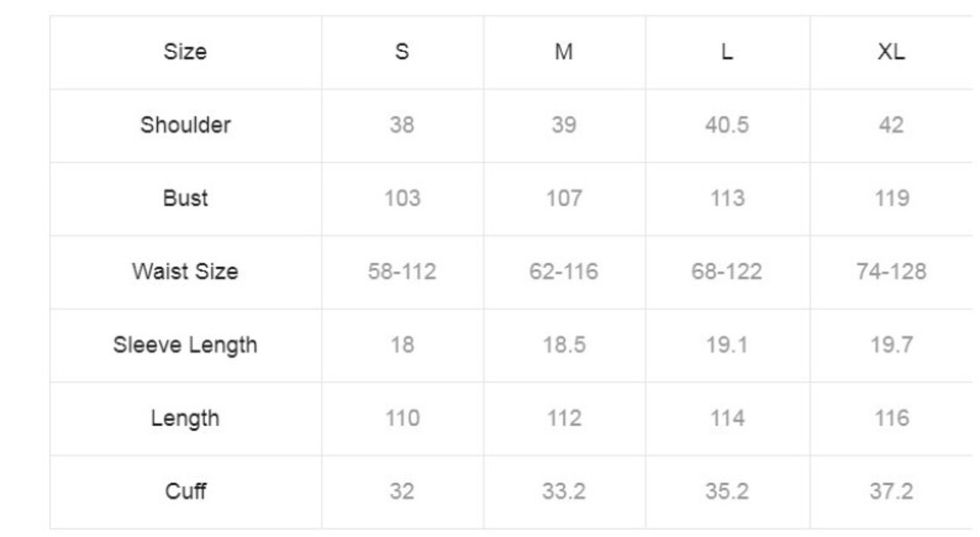Select the Cuff row label
The width and height of the screenshot is (980, 537).
[x=185, y=491]
